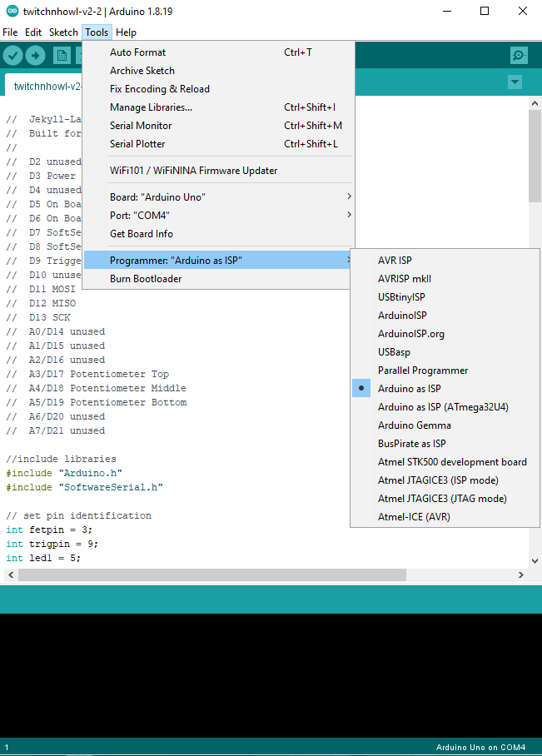542x756 pixels.
Task: Click the vertical scrollbar up arrow
Action: click(x=535, y=103)
